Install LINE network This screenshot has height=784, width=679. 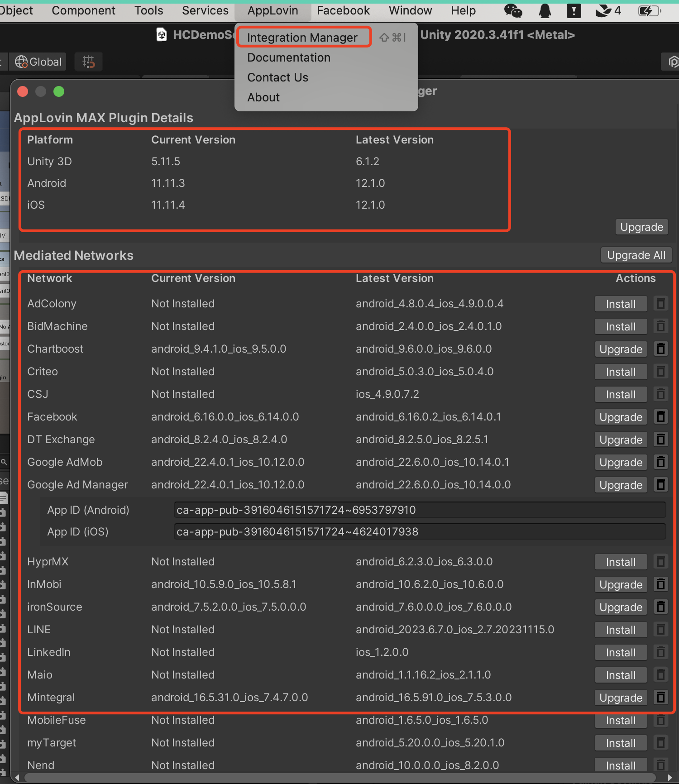click(621, 630)
